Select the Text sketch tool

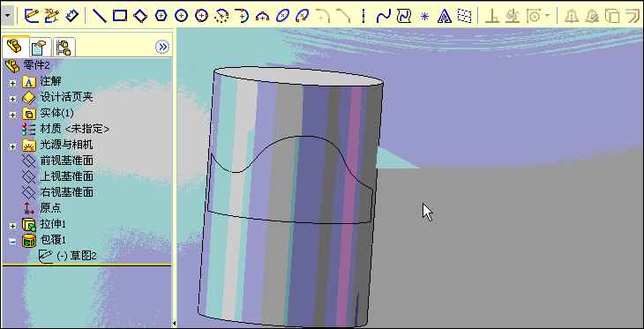tap(445, 16)
